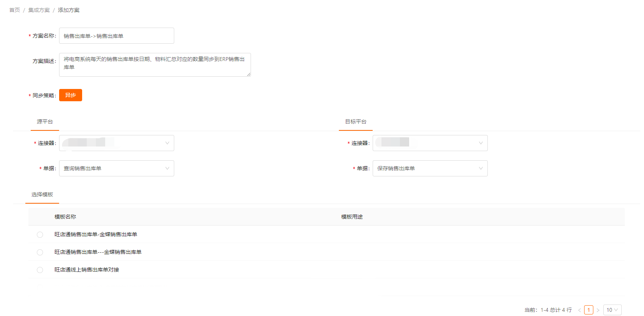Click the next page arrow in pagination
This screenshot has width=644, height=316.
(x=598, y=310)
